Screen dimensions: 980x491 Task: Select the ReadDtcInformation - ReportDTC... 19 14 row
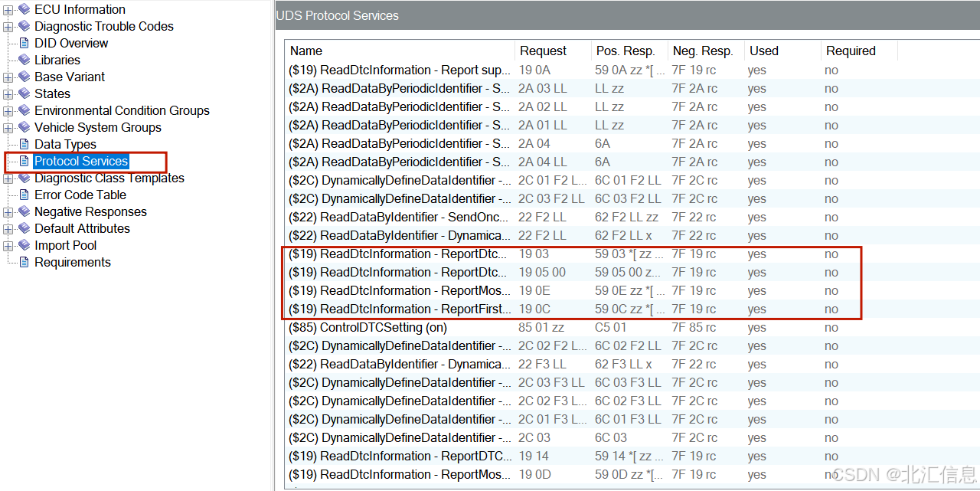632,456
